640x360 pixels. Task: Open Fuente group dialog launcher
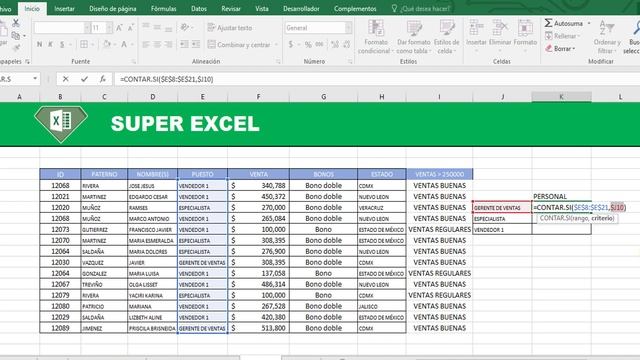point(133,62)
